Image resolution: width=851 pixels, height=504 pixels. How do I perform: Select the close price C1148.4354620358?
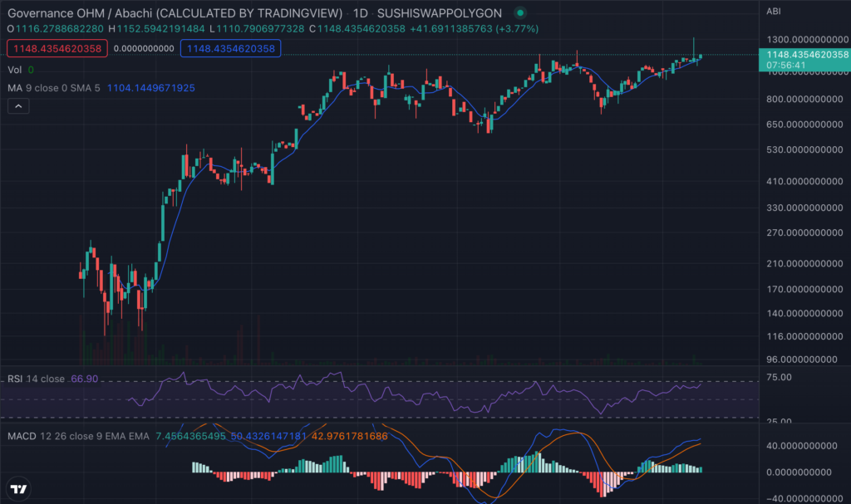point(357,29)
